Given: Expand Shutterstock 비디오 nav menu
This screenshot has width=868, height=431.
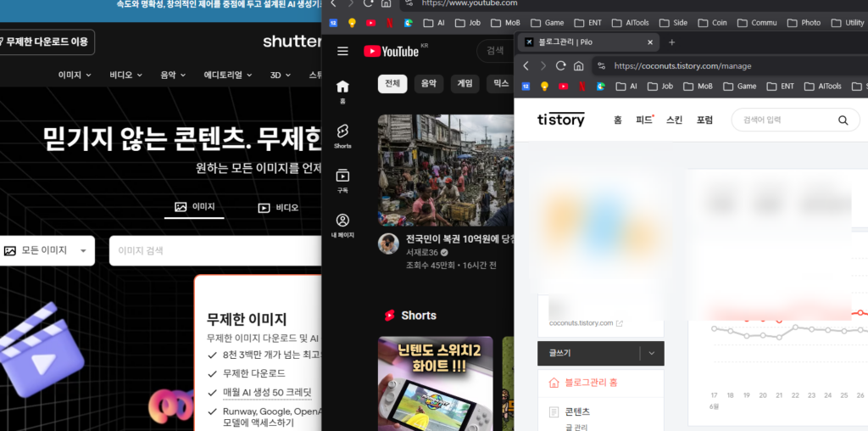Looking at the screenshot, I should (x=125, y=75).
